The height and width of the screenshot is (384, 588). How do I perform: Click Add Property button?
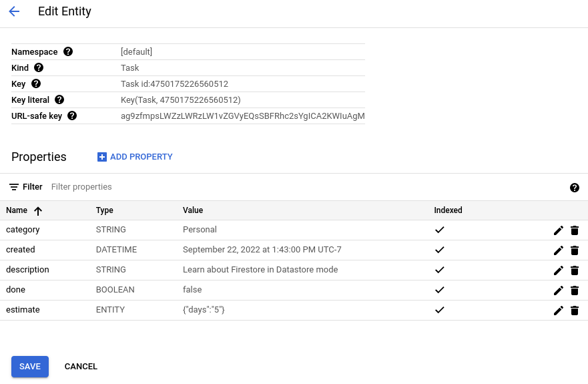[x=135, y=157]
